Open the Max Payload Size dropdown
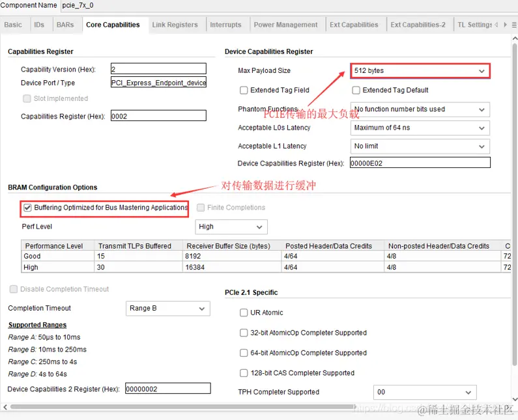This screenshot has height=420, width=518. [x=420, y=71]
